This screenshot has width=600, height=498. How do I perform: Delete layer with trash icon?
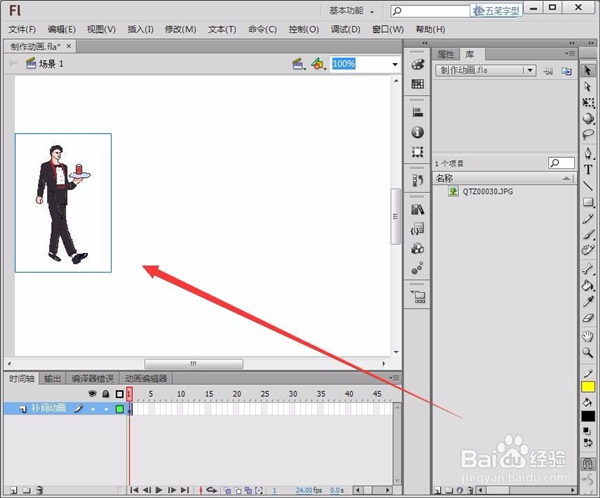coord(39,490)
